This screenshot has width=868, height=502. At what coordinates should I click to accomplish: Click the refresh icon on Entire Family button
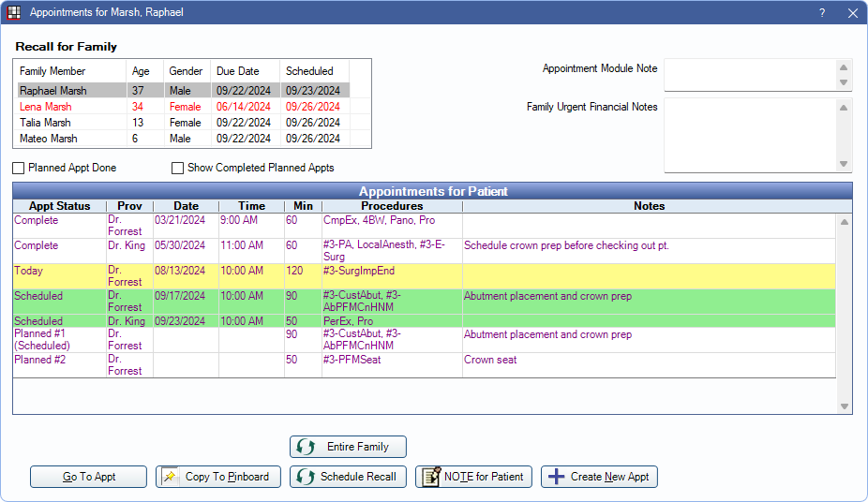306,447
